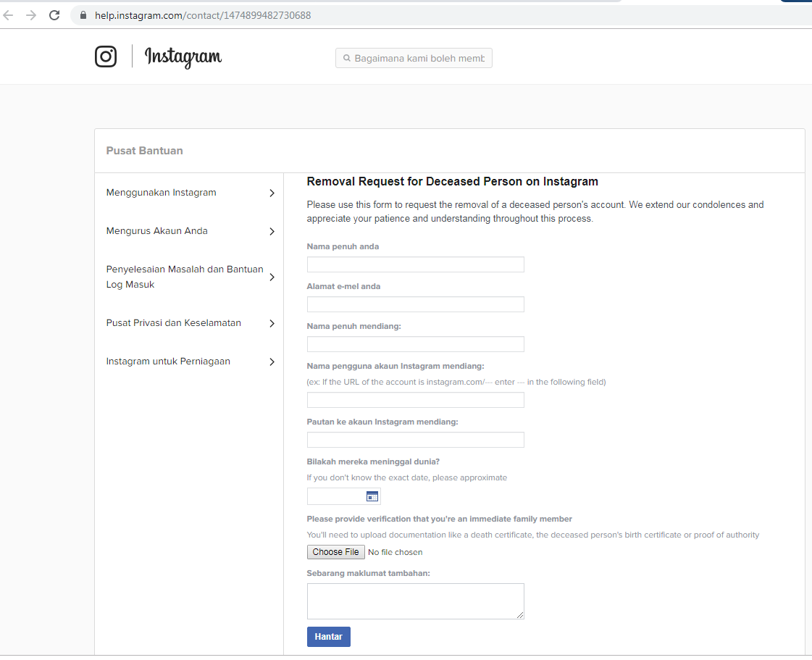Click the padlock site security icon
This screenshot has width=812, height=660.
[x=83, y=15]
